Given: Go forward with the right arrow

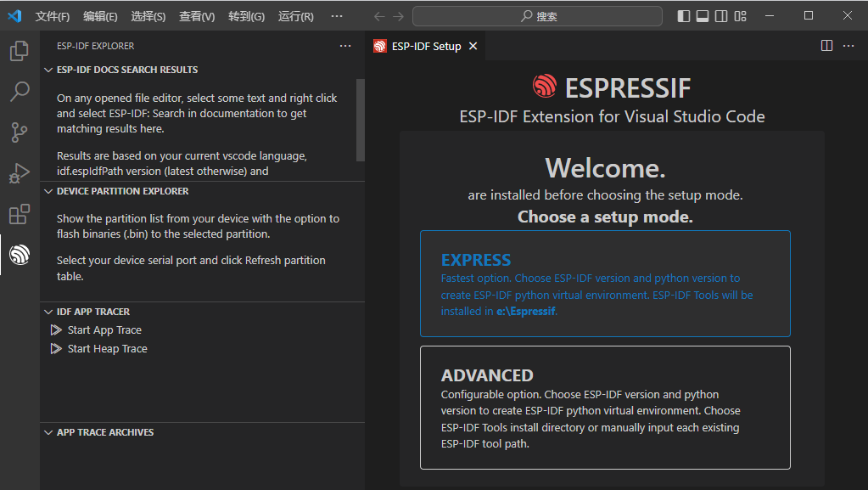Looking at the screenshot, I should click(398, 17).
